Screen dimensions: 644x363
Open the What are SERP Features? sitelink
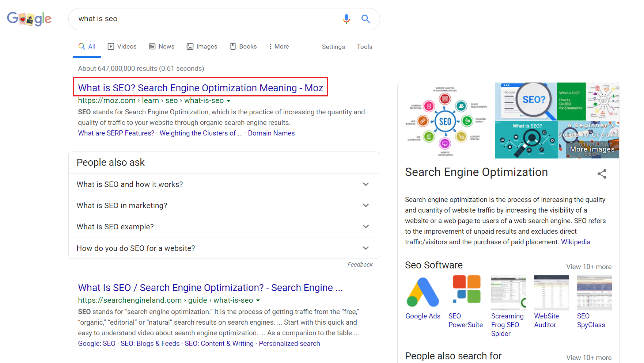click(116, 133)
